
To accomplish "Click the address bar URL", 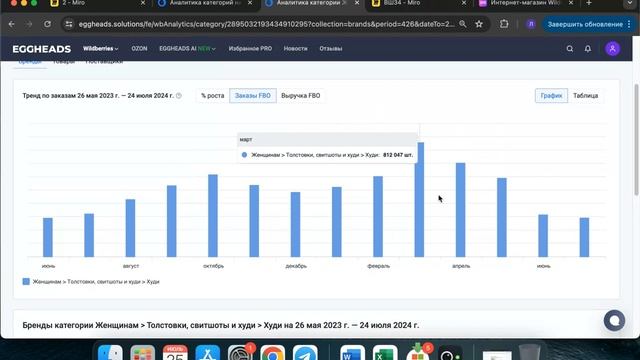I will tap(266, 24).
